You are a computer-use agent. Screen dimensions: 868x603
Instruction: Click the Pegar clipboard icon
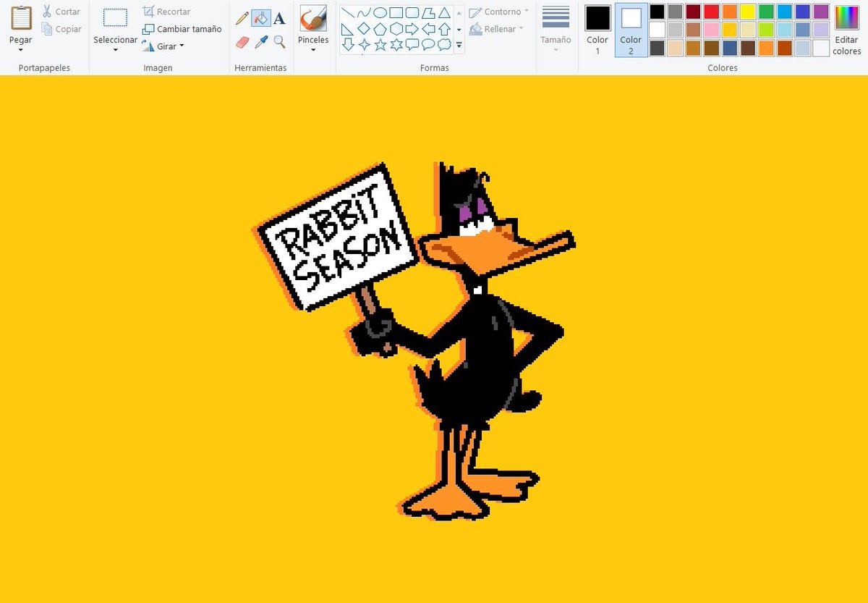point(21,18)
